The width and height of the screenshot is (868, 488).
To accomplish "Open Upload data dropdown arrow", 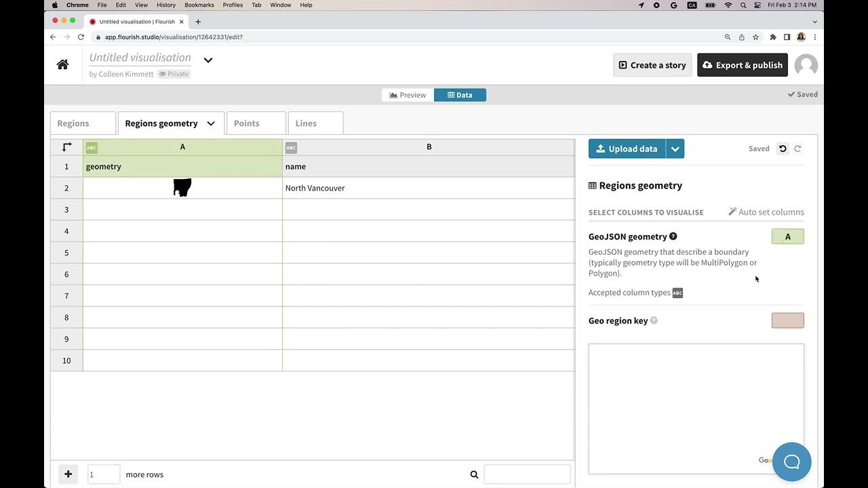I will pyautogui.click(x=675, y=149).
